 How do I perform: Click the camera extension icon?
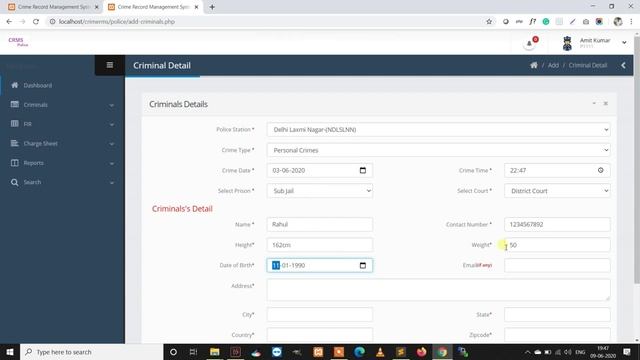click(586, 22)
